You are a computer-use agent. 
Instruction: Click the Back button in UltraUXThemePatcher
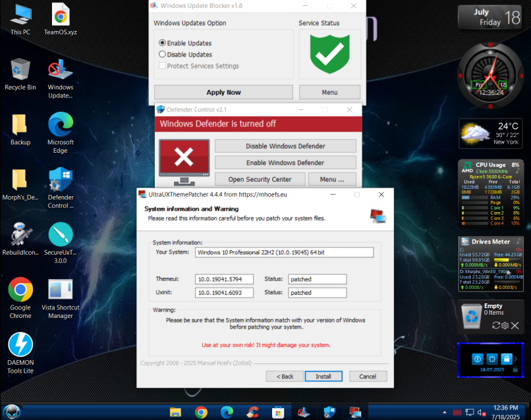[x=285, y=377]
